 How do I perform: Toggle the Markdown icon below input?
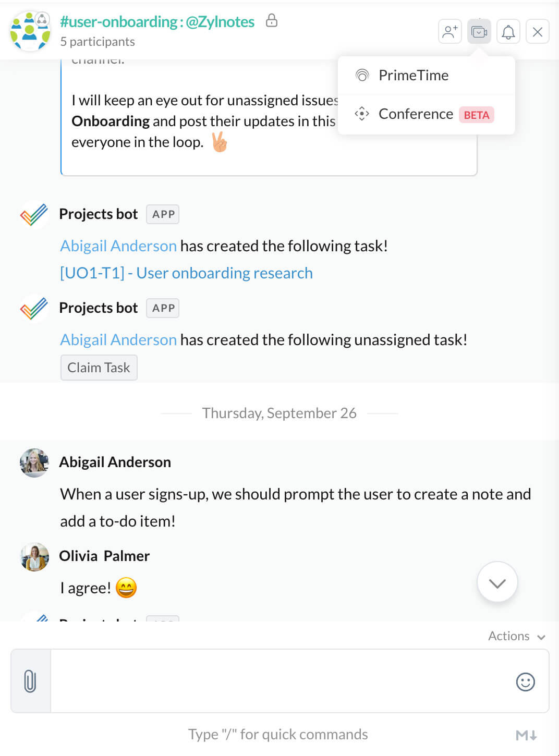click(x=526, y=735)
